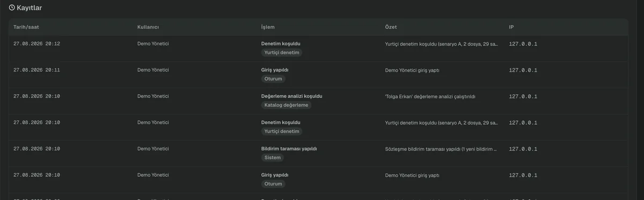Open the Değerleme analizi koşuldu entry

(x=292, y=96)
